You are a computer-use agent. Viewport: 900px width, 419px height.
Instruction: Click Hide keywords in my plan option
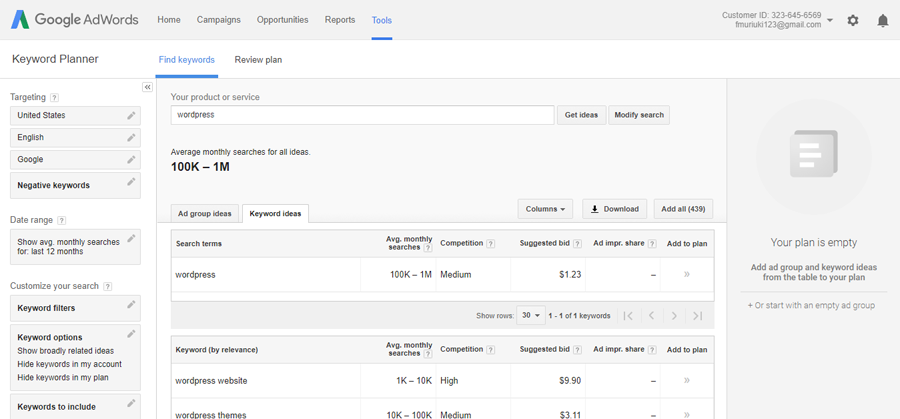[x=63, y=377]
